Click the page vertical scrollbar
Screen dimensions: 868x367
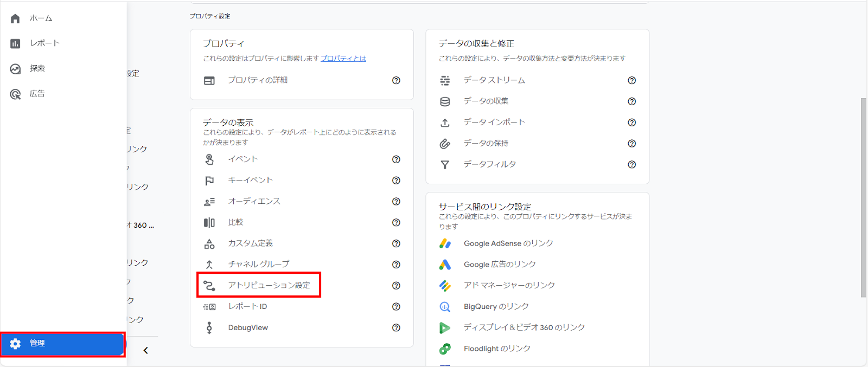coord(863,197)
